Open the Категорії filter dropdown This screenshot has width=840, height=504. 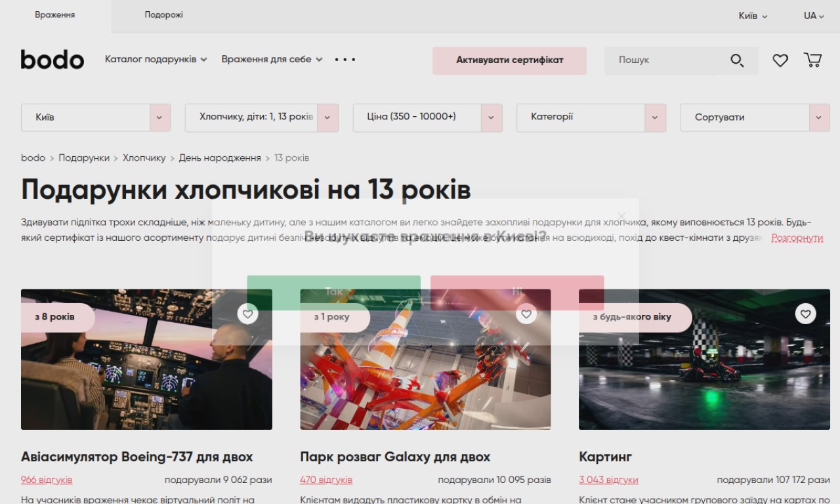[x=591, y=117]
